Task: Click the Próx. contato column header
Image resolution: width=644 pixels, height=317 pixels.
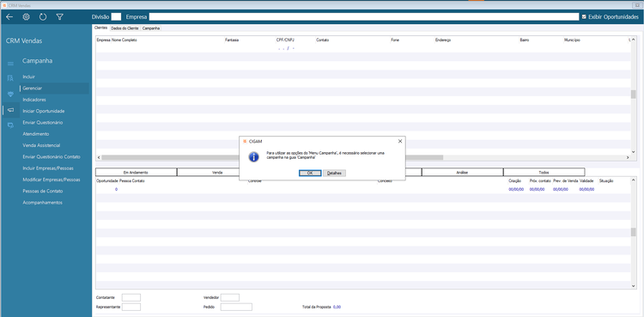Action: (540, 181)
